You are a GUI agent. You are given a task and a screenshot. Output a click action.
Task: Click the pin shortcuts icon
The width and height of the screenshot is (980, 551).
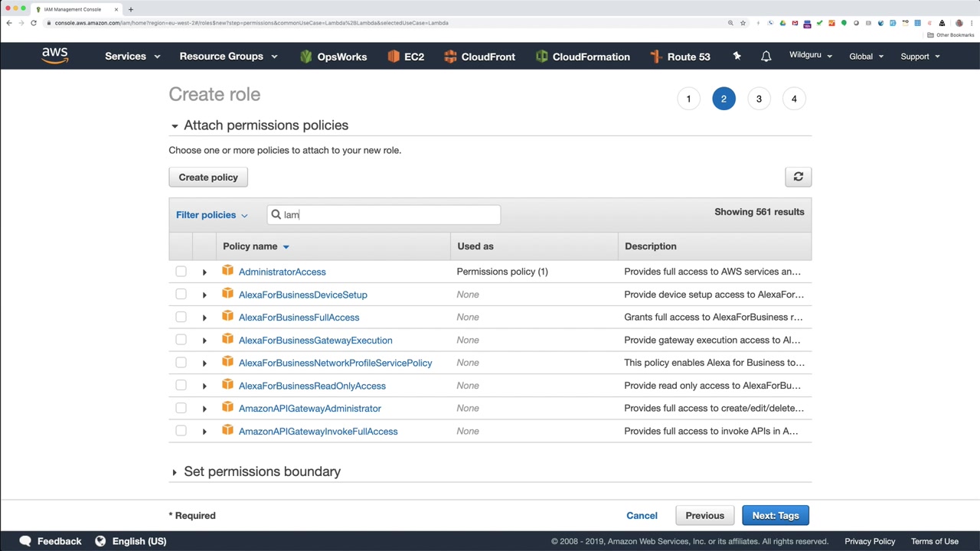(x=737, y=56)
